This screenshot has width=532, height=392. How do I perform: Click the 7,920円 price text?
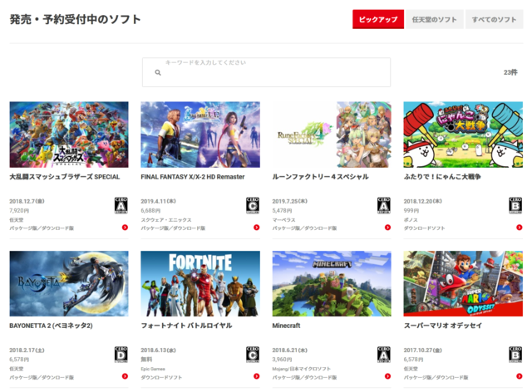(19, 211)
